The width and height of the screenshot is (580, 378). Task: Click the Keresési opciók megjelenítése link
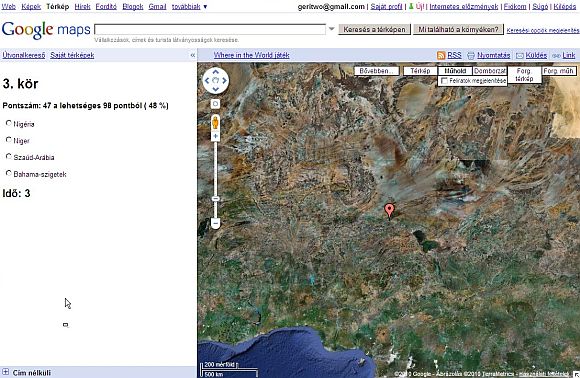(x=543, y=30)
